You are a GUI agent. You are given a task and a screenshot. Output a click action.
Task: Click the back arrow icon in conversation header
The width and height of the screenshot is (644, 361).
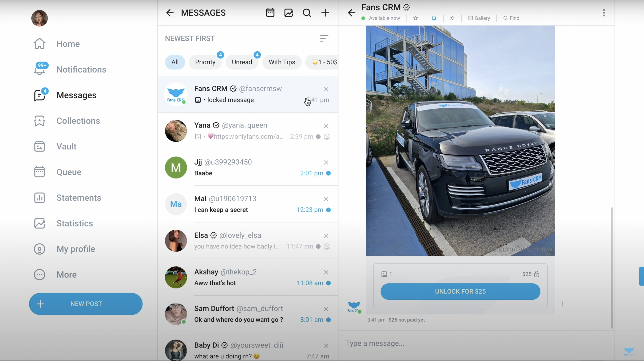click(352, 12)
